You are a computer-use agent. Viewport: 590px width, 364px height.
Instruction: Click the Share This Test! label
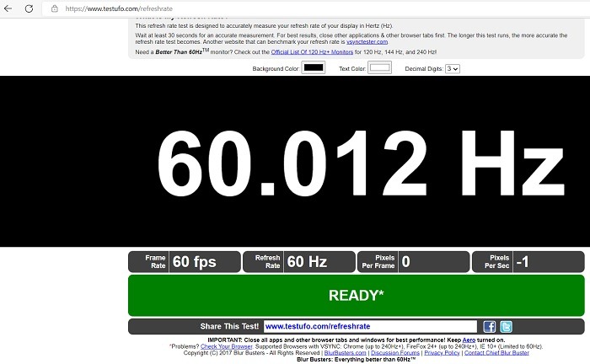point(229,326)
